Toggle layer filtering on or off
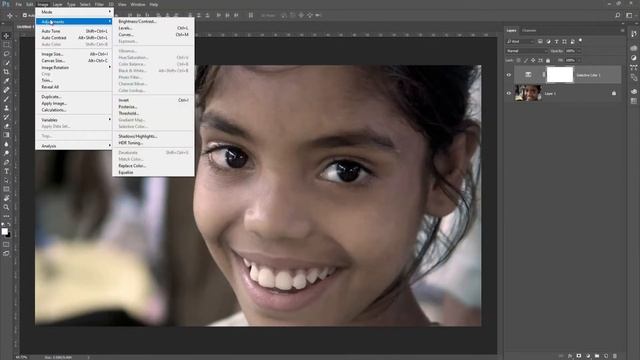 [580, 40]
